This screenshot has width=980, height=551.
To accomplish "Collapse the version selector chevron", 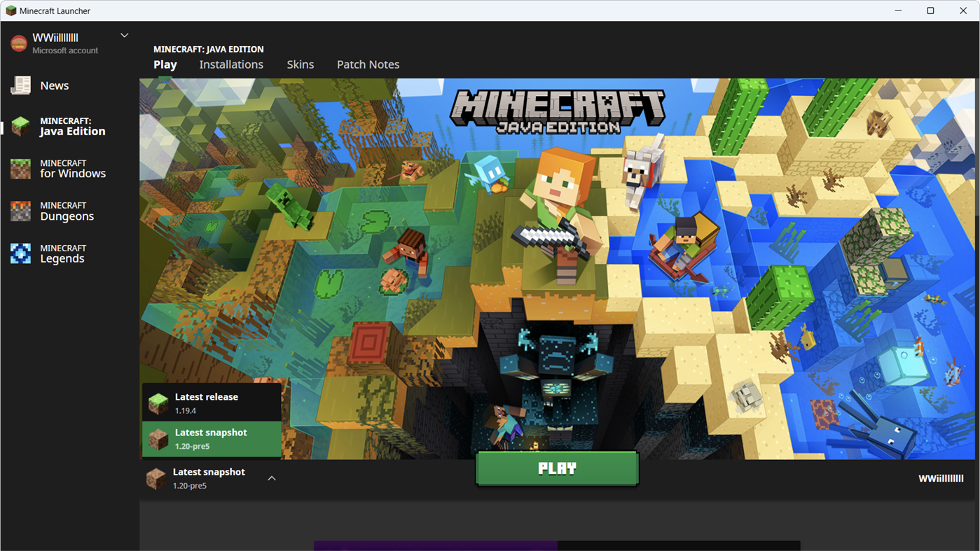I will tap(272, 478).
